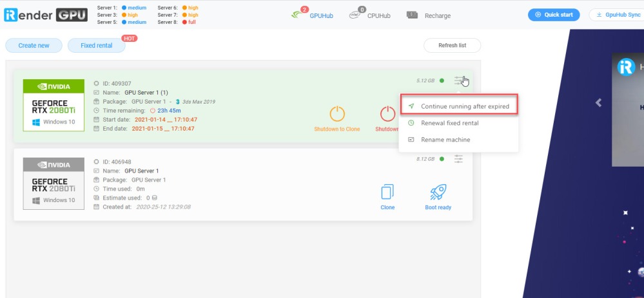Open the CPUHub icon in header
Screen dimensions: 644x298
pos(355,15)
